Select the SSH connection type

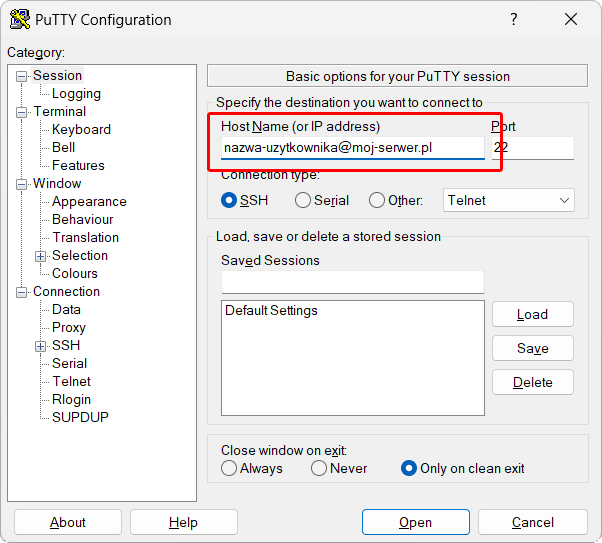230,200
